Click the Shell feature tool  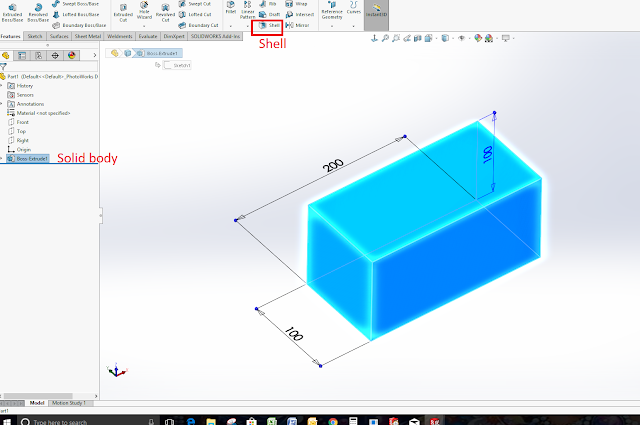click(269, 25)
